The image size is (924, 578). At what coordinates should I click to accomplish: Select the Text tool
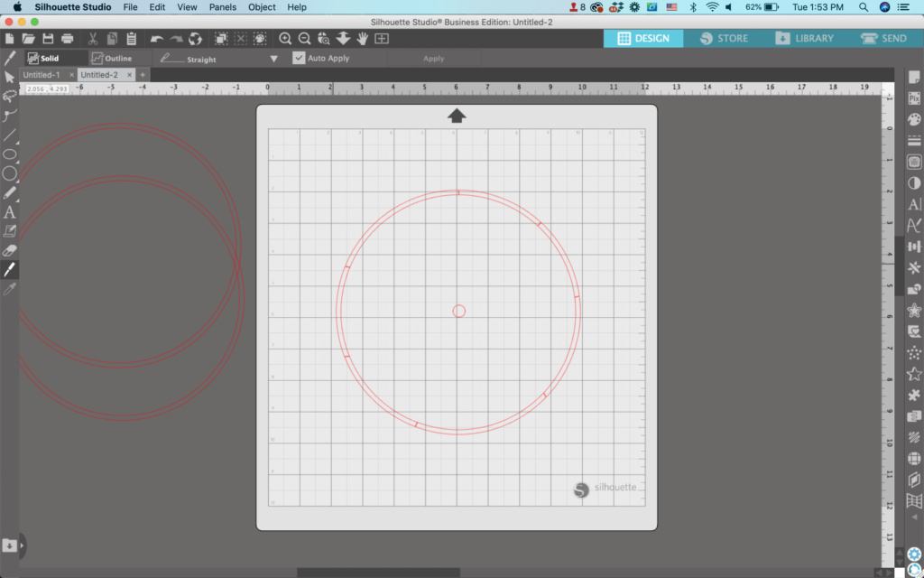point(9,212)
